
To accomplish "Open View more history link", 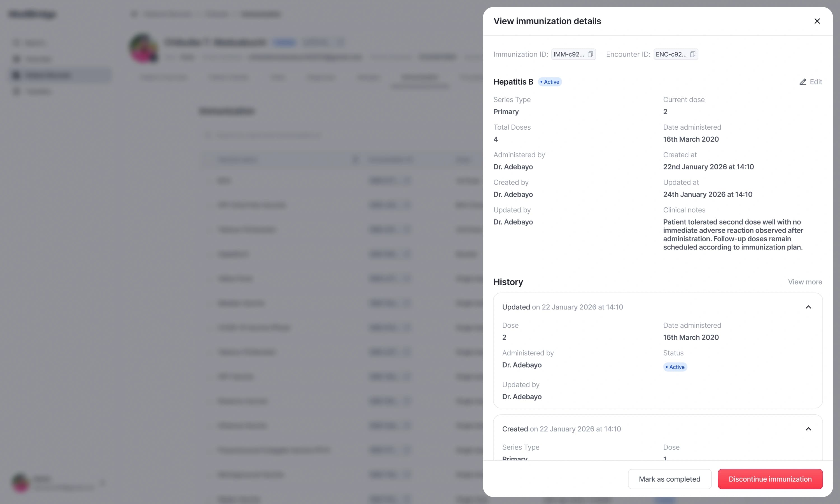I will pyautogui.click(x=805, y=282).
